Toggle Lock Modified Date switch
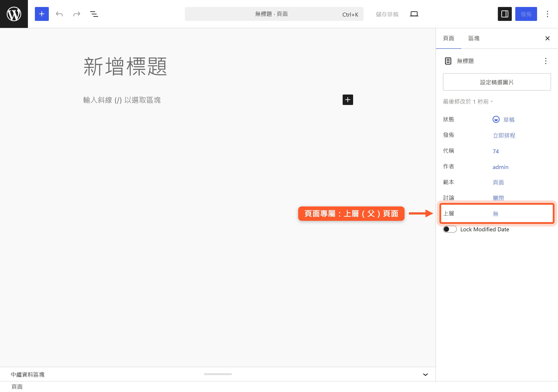558x392 pixels. click(450, 229)
